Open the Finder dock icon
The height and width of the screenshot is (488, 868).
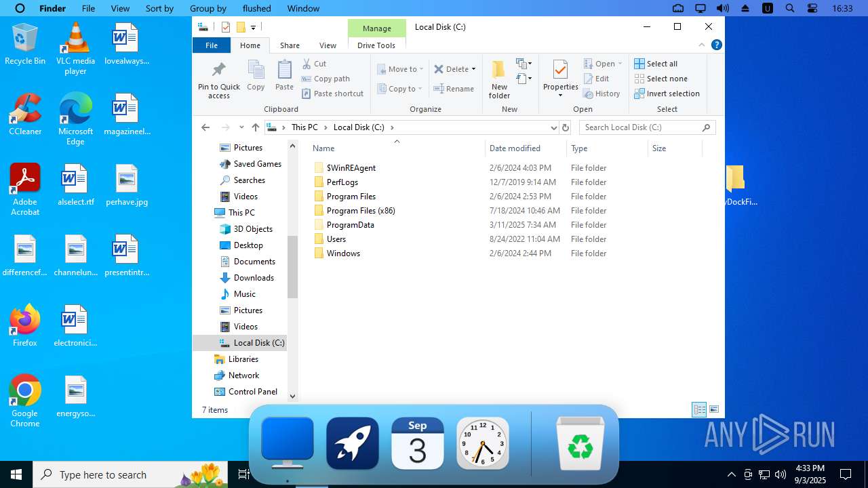pos(288,444)
